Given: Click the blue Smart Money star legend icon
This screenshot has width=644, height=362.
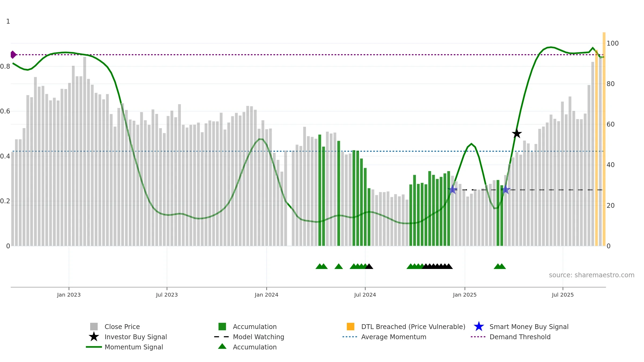Looking at the screenshot, I should pos(479,327).
